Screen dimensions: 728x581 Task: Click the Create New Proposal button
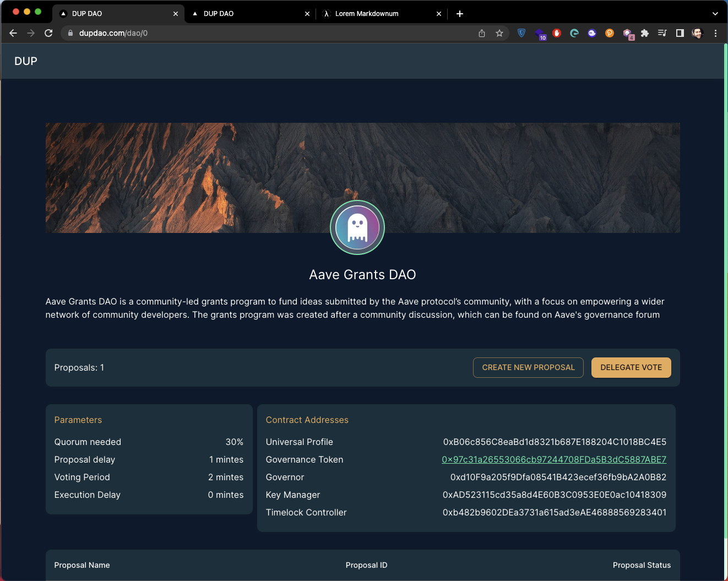(x=528, y=367)
